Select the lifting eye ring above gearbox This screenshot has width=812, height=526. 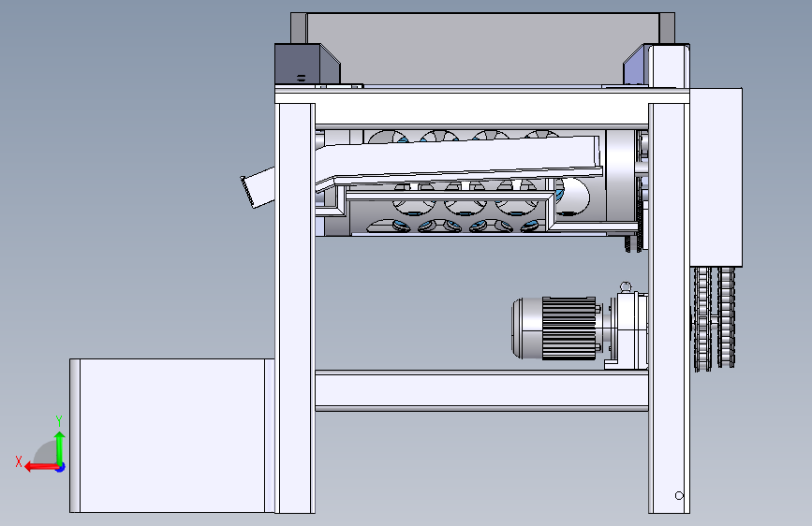coord(626,286)
